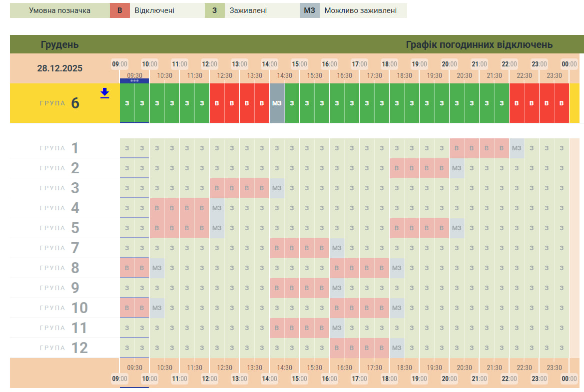The height and width of the screenshot is (392, 584).
Task: Click the gray МЗ cell in Group 6 row
Action: [277, 103]
